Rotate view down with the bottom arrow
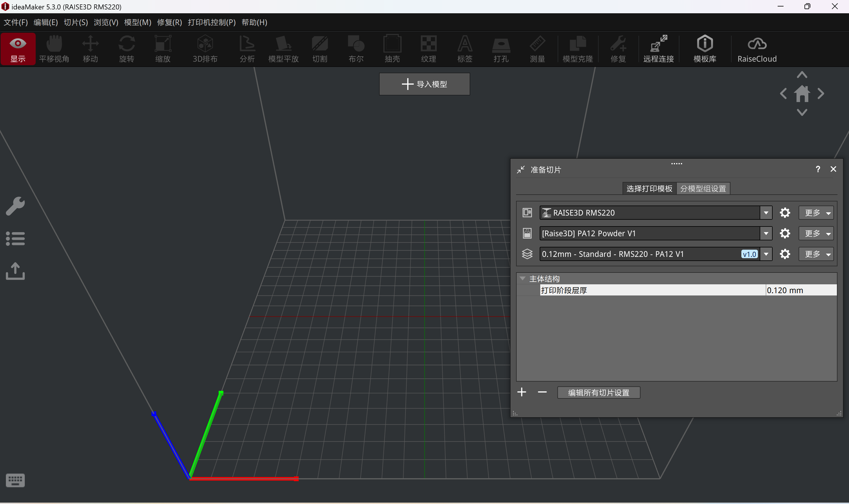The height and width of the screenshot is (504, 849). pyautogui.click(x=802, y=112)
